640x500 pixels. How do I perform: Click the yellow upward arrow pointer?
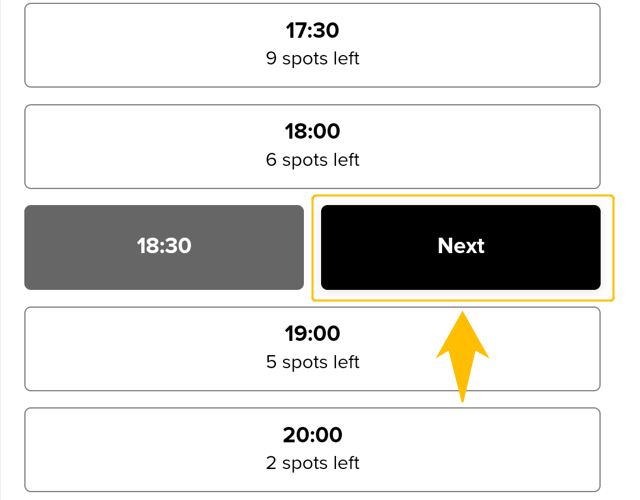(x=462, y=357)
